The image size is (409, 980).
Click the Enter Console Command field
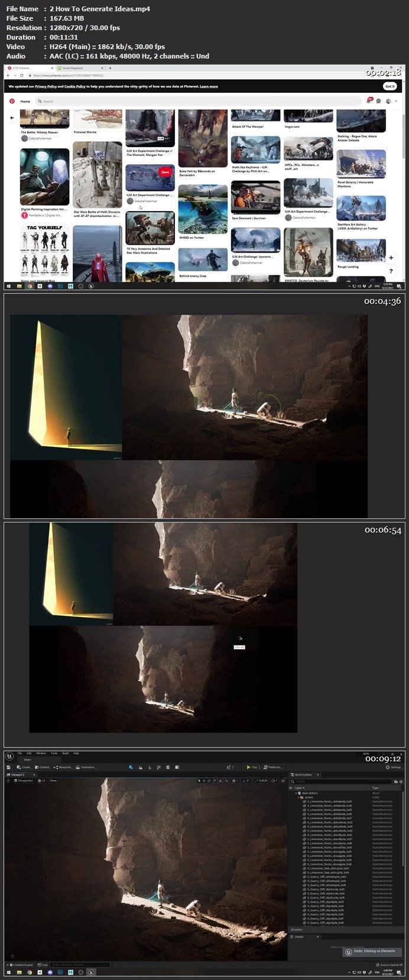[x=80, y=965]
